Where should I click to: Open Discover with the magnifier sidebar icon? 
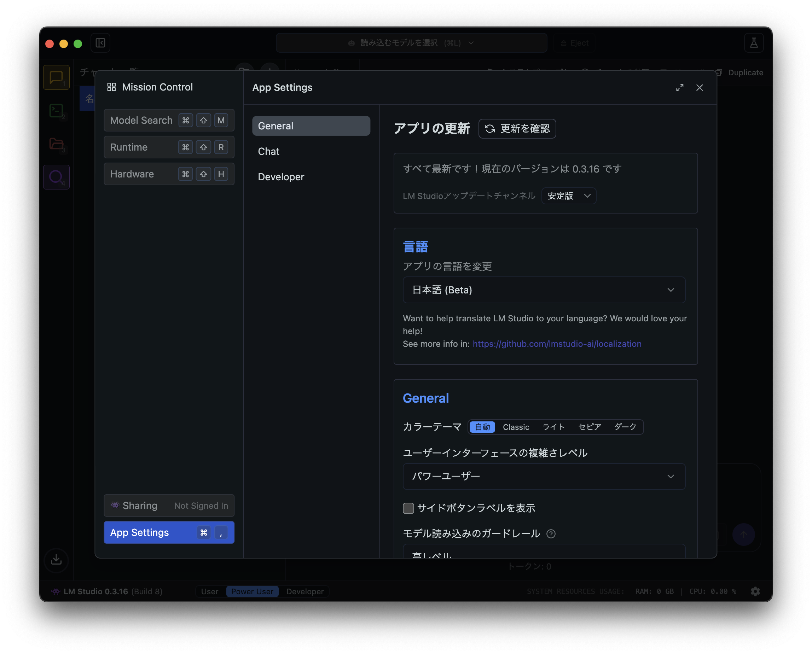click(x=56, y=177)
